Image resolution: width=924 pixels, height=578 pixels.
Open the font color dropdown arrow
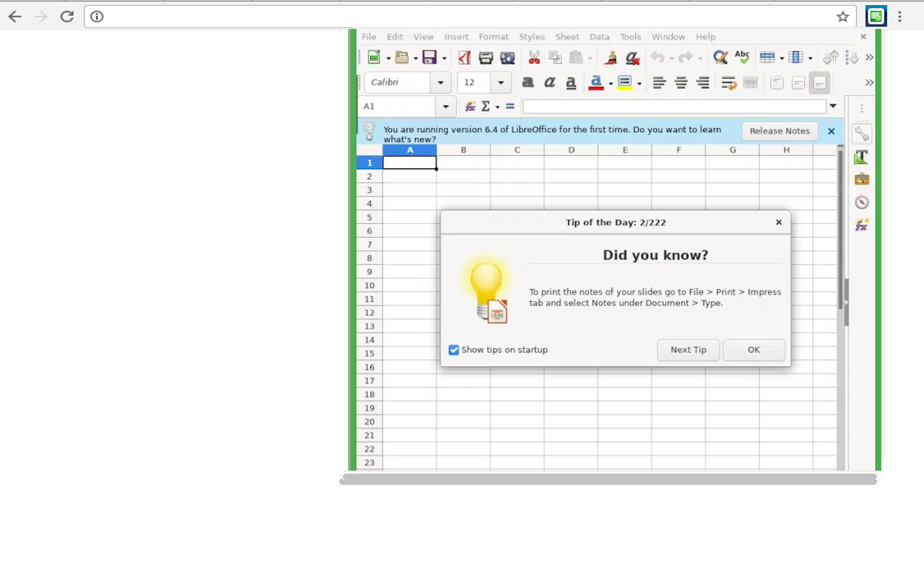click(x=611, y=83)
